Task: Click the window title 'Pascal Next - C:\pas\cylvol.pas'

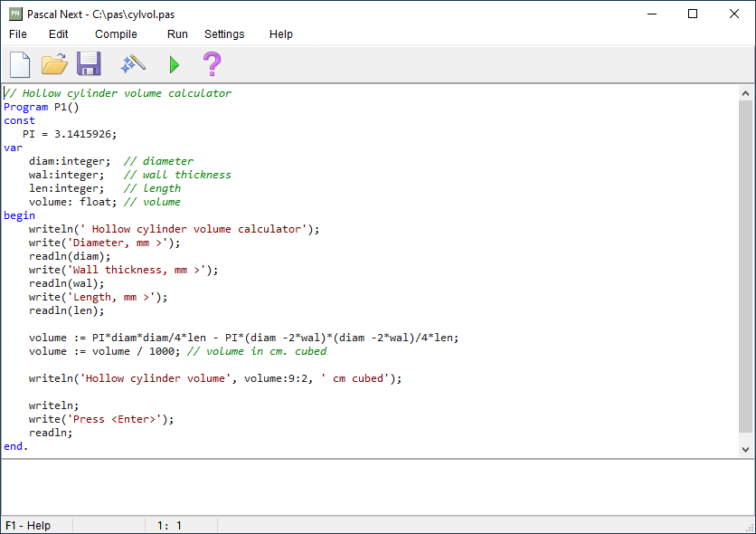Action: point(100,14)
